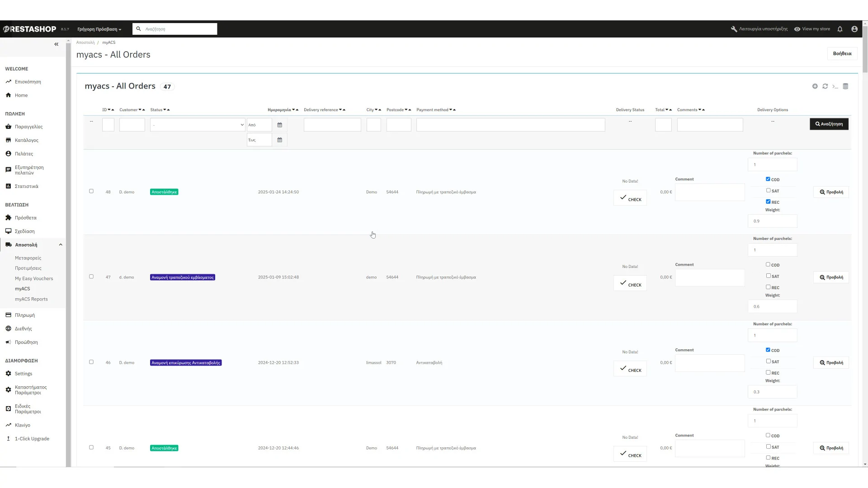Screen dimensions: 868x488
Task: Click the refresh list icon
Action: [x=825, y=86]
